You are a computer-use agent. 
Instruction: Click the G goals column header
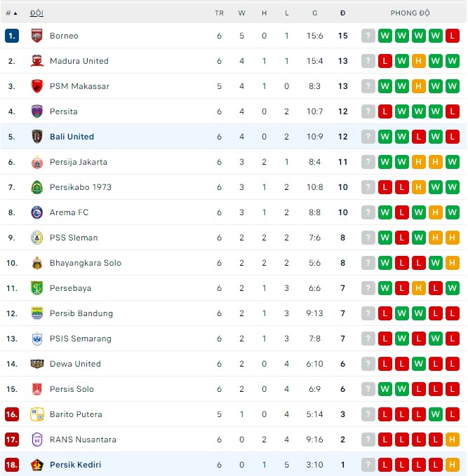click(314, 13)
